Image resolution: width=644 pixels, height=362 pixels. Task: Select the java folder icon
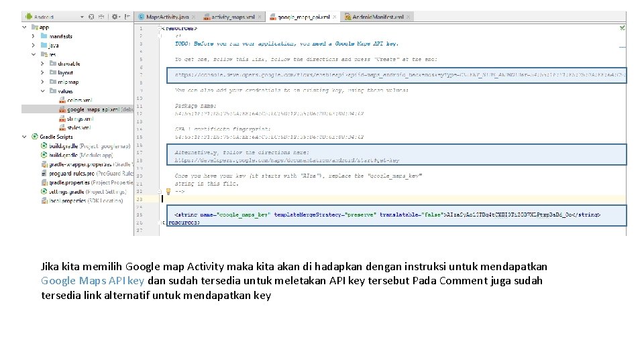click(44, 45)
